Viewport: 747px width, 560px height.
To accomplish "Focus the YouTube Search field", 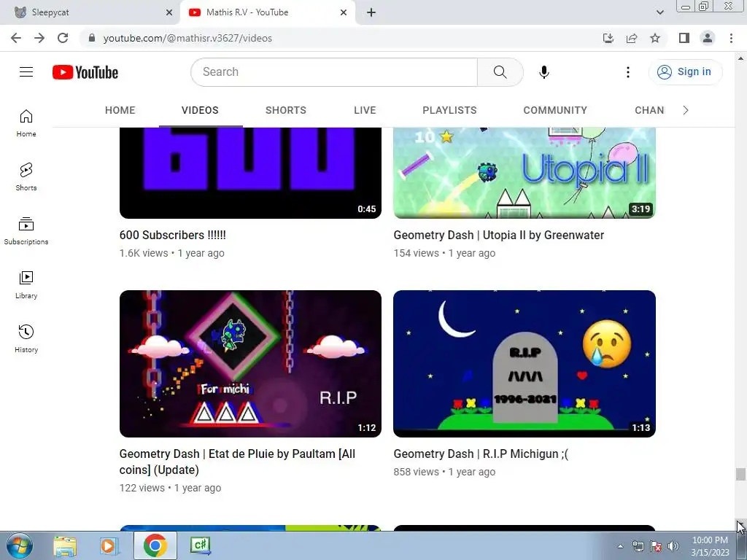I will pos(334,72).
